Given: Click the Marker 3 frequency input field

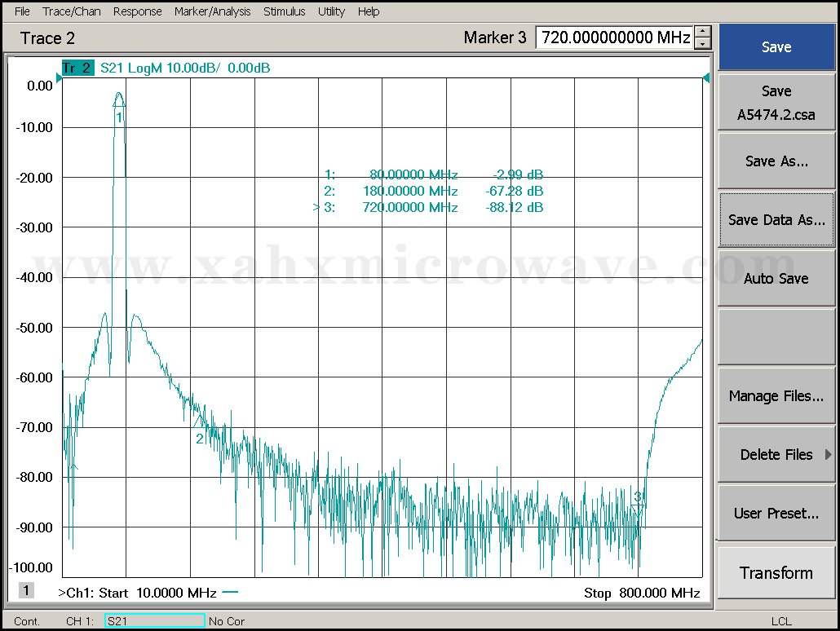Looking at the screenshot, I should pyautogui.click(x=615, y=38).
